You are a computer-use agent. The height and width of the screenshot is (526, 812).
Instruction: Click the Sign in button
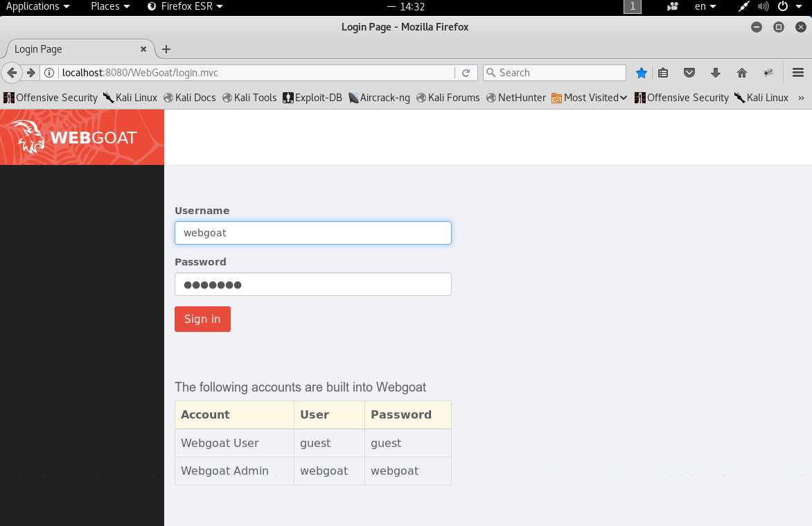pos(202,319)
